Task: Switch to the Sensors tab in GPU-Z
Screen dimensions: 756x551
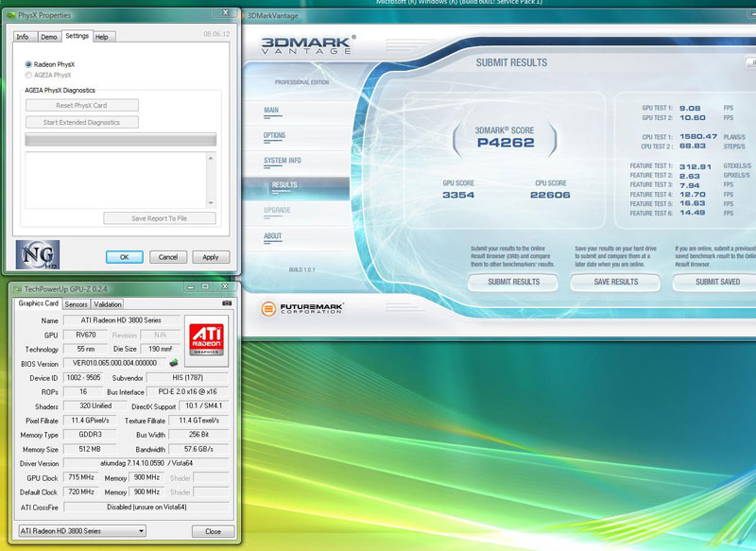Action: [77, 304]
